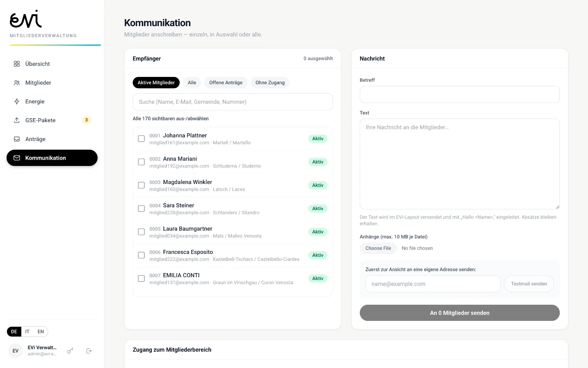Select the DE language option

tap(14, 332)
